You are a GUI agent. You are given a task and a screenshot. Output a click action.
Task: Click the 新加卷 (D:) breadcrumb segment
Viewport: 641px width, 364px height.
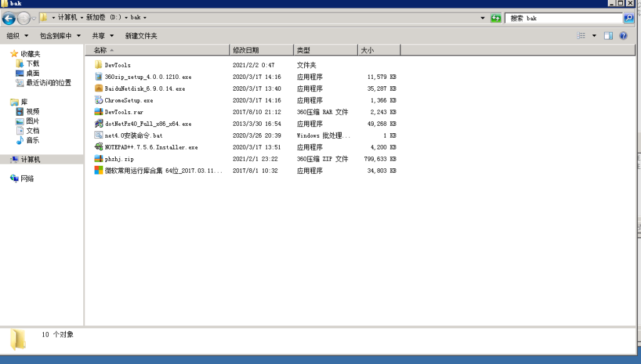pyautogui.click(x=104, y=18)
